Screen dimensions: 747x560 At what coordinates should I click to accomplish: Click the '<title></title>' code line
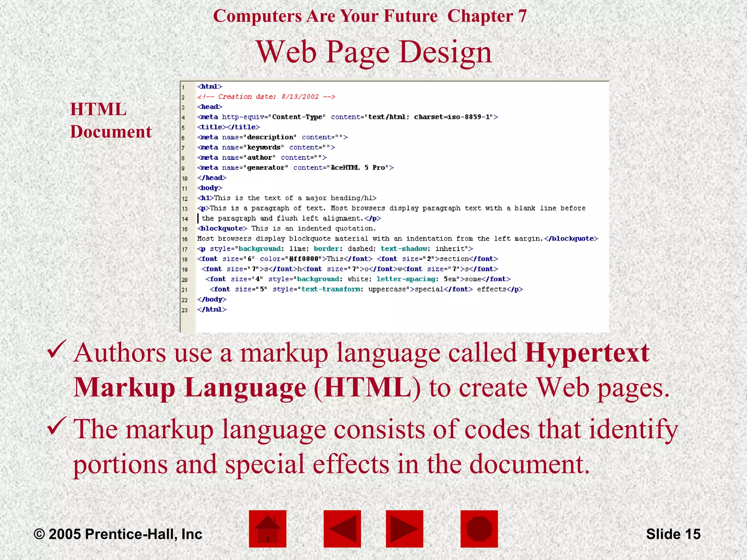228,127
